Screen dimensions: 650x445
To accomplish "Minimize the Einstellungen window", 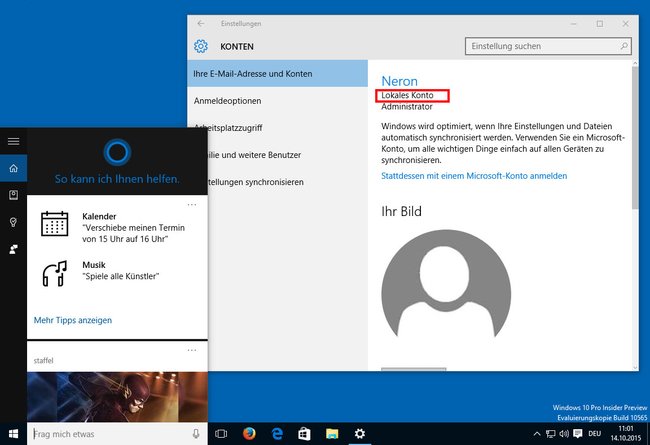I will 574,24.
